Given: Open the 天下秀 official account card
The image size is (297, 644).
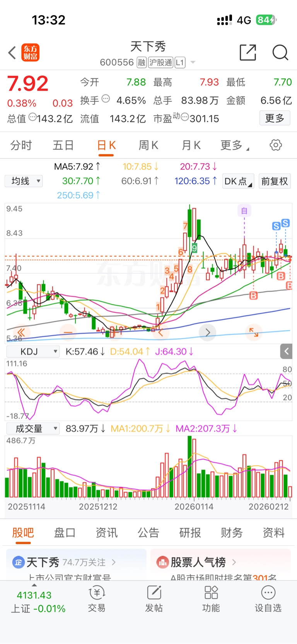Looking at the screenshot, I should coord(76,565).
